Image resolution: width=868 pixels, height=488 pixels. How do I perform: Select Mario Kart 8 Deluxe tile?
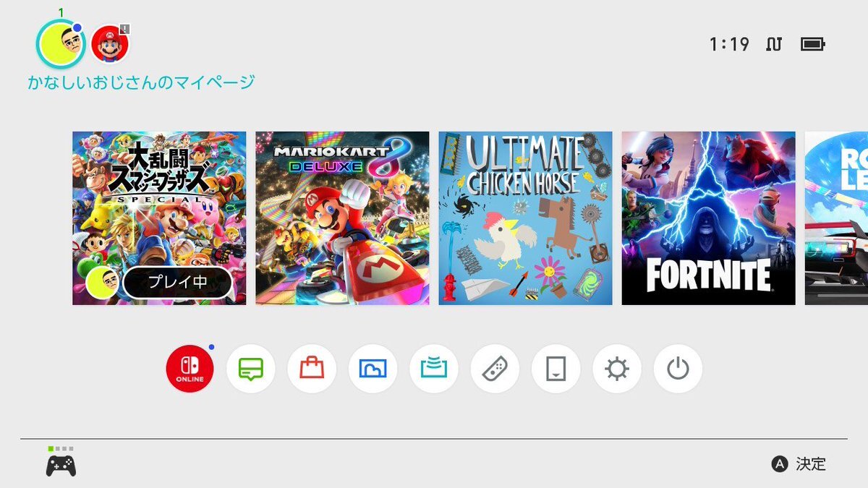pos(342,218)
